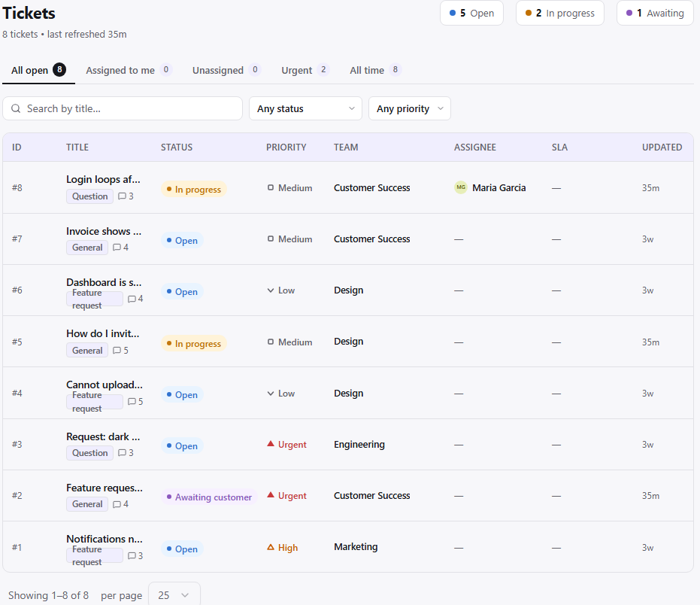The width and height of the screenshot is (700, 605).
Task: Click In progress status badge on ticket #8
Action: [194, 189]
